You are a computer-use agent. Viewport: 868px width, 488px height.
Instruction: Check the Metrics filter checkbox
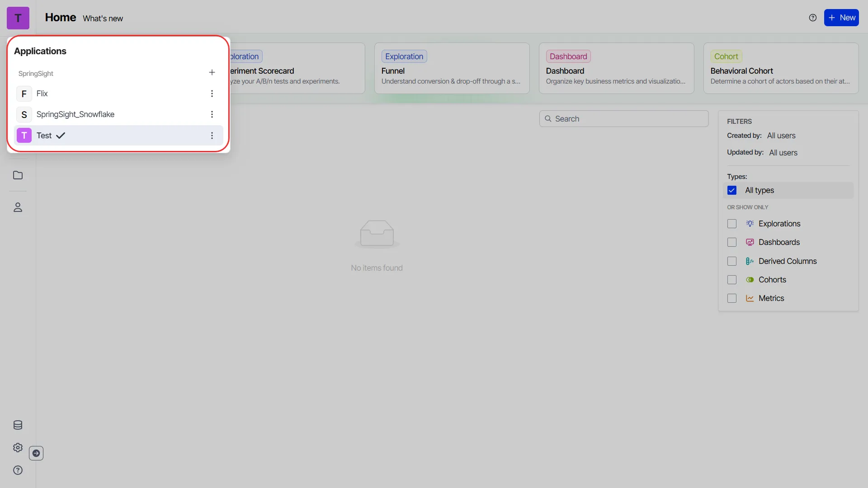[732, 298]
